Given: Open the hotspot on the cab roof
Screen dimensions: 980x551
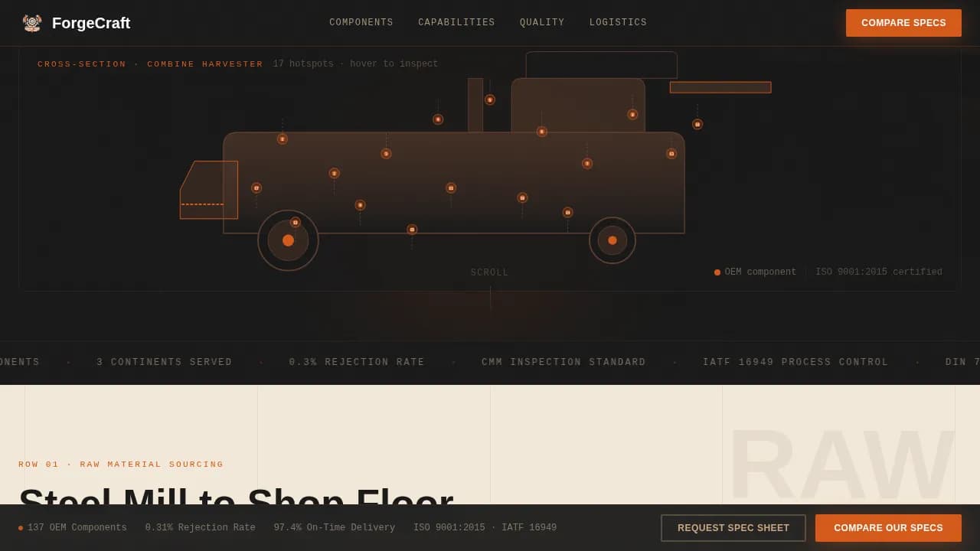Looking at the screenshot, I should 632,114.
